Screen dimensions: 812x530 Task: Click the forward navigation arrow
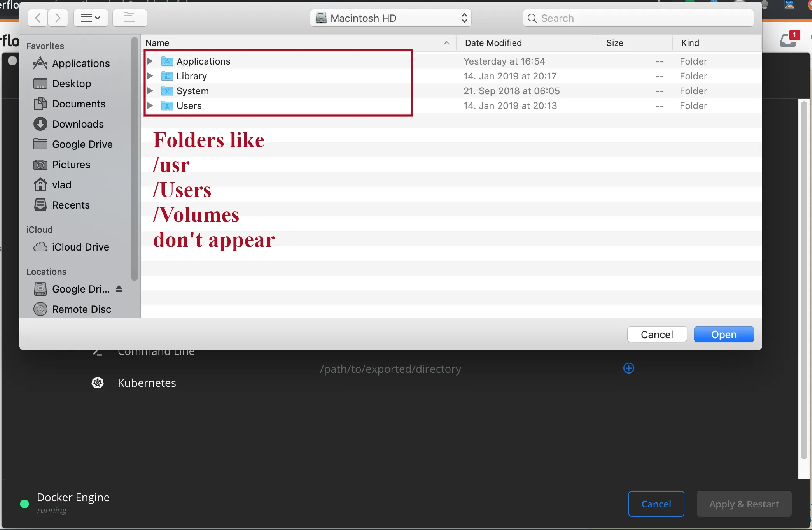pos(58,18)
